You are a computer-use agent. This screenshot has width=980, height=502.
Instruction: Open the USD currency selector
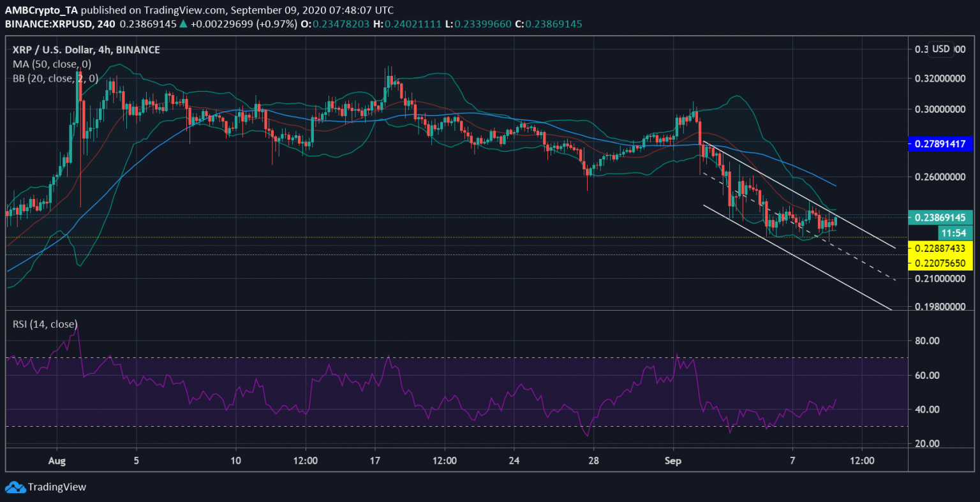click(x=940, y=49)
